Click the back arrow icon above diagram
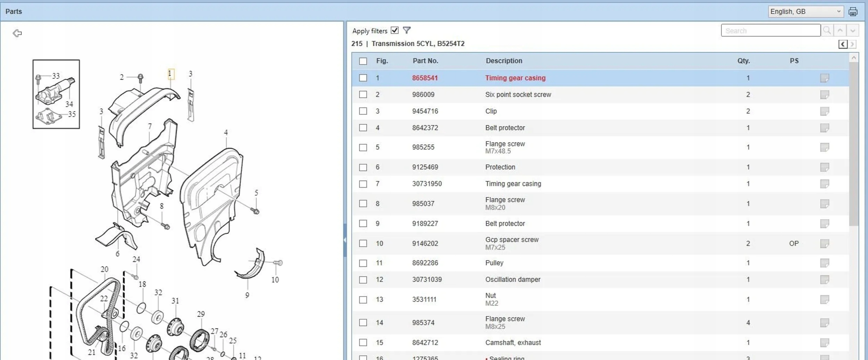The height and width of the screenshot is (360, 868). [x=17, y=33]
